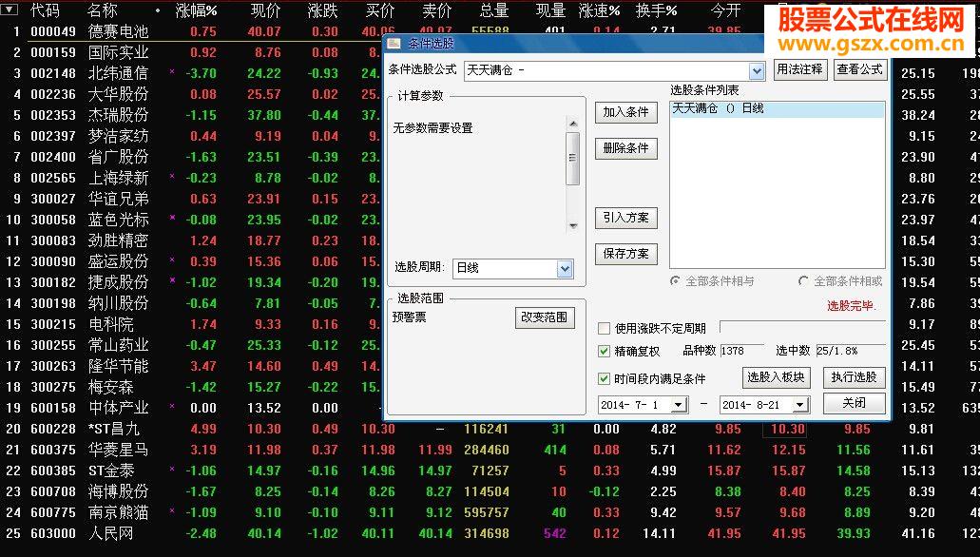Click the 条件选股 dialog title icon
Image resolution: width=980 pixels, height=557 pixels.
(394, 43)
